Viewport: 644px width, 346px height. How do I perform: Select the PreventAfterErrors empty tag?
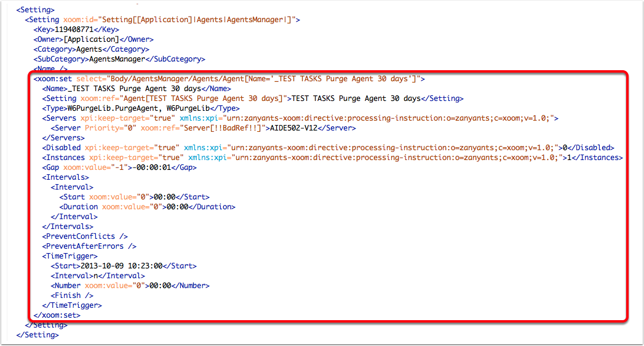89,246
